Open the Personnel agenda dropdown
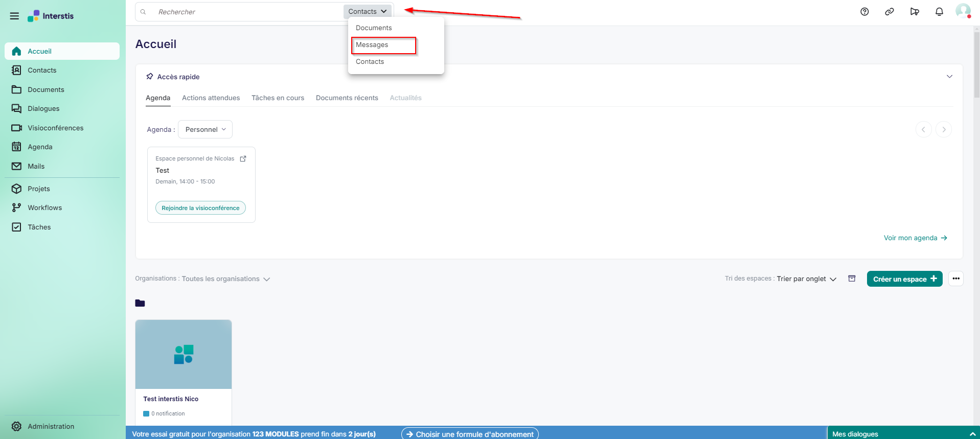This screenshot has height=439, width=980. [205, 129]
